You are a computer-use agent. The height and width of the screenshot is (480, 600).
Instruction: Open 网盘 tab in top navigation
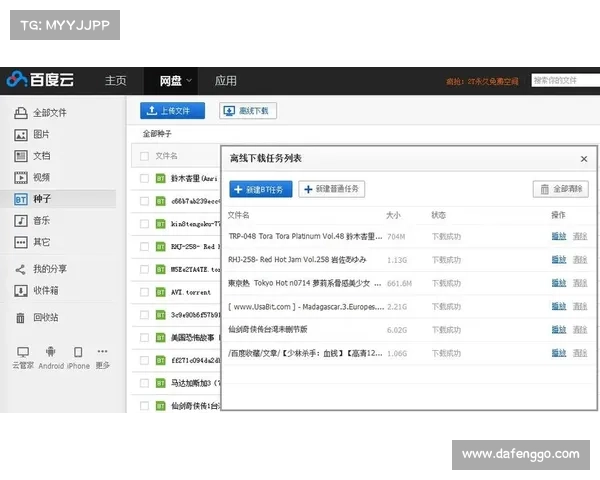tap(170, 81)
